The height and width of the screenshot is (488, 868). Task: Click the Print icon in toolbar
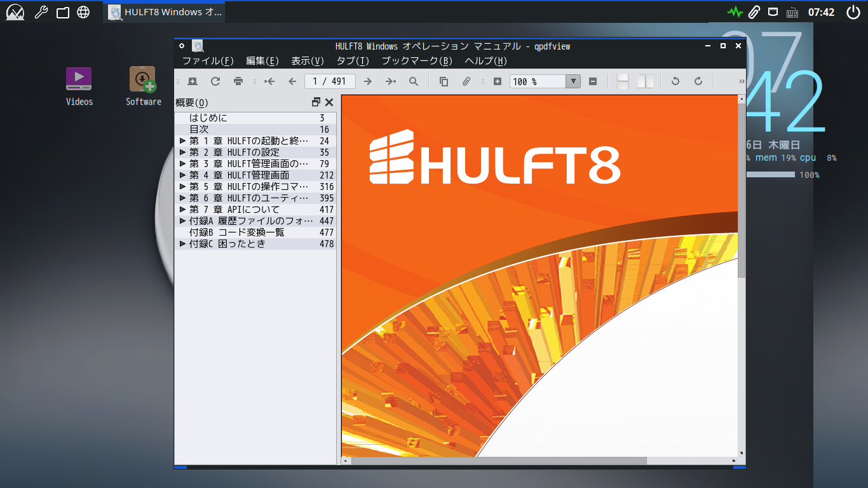pos(238,81)
